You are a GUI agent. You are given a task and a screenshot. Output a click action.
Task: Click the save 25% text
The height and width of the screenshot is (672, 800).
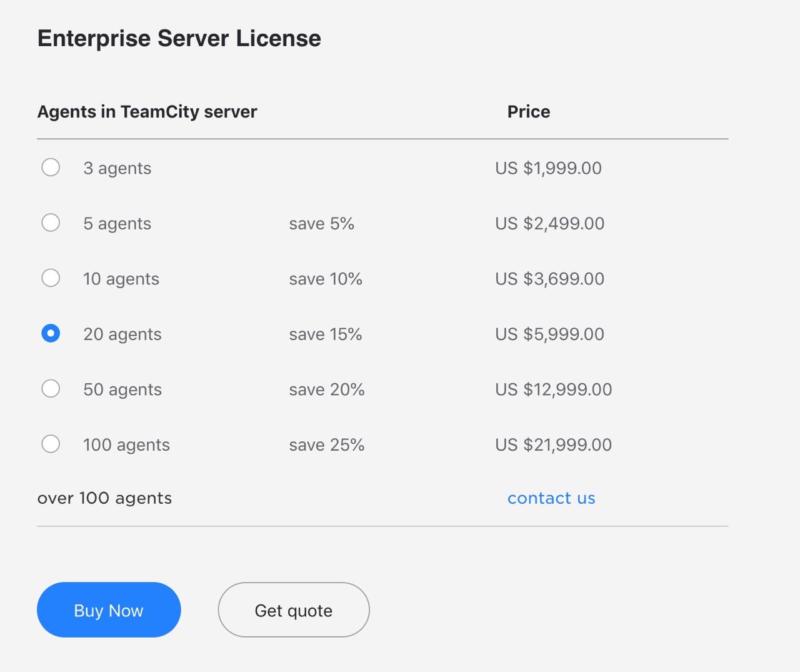click(x=327, y=445)
